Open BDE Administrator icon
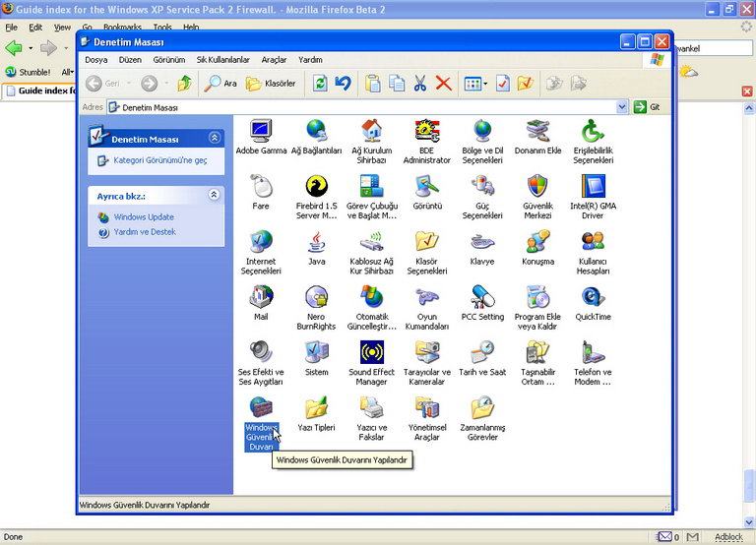Viewport: 756px width, 545px height. pos(427,132)
